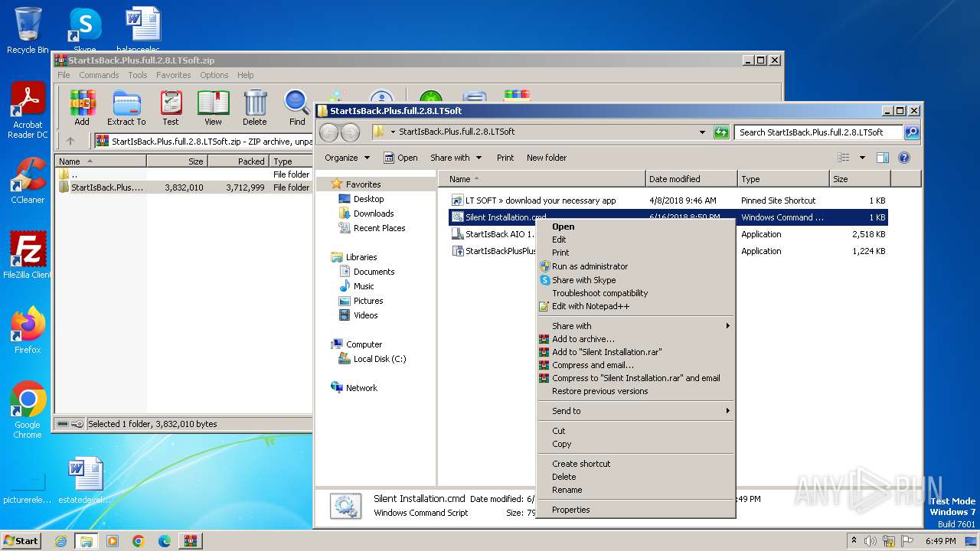This screenshot has height=551, width=980.
Task: Click the refresh button beside address bar
Action: click(721, 132)
